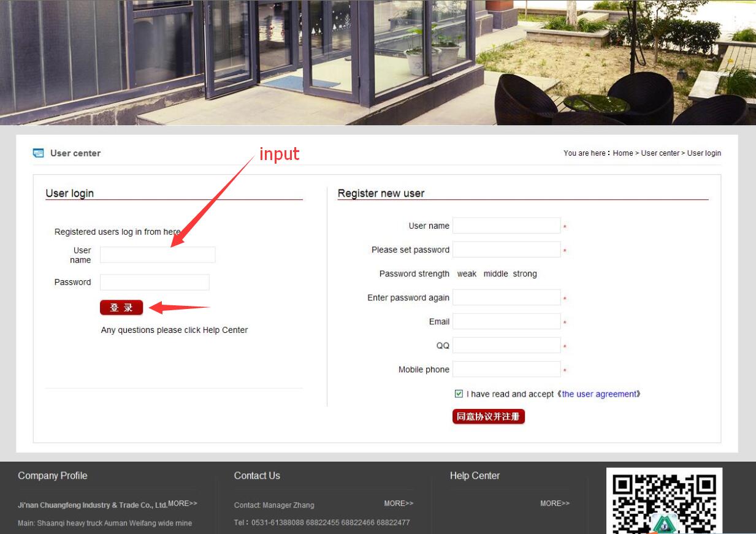Open MORE under Contact Us

click(399, 503)
